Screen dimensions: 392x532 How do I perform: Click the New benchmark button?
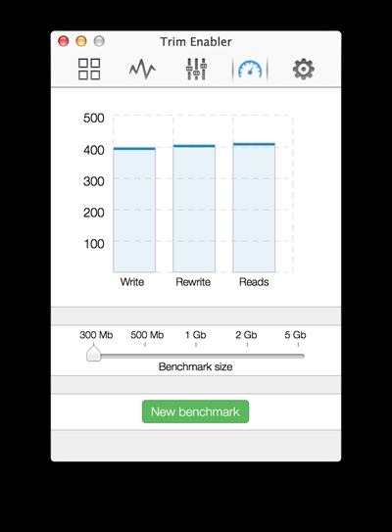195,411
